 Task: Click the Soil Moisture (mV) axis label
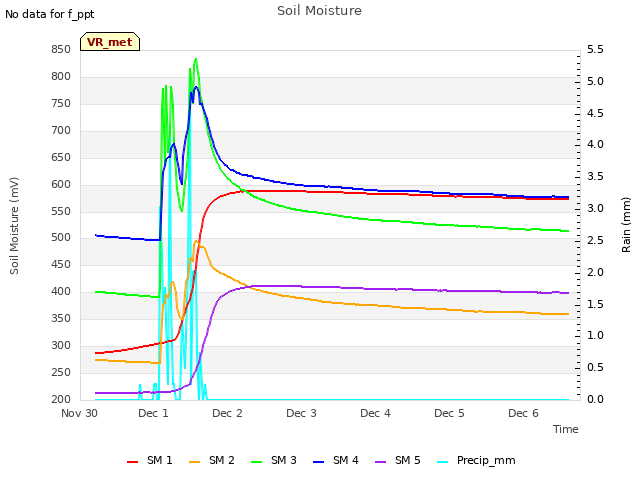point(14,226)
